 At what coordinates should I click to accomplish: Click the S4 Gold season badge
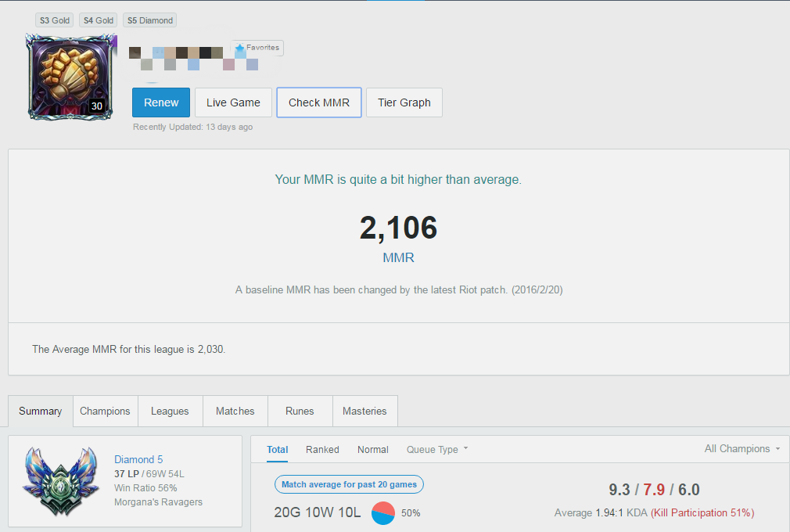point(99,20)
